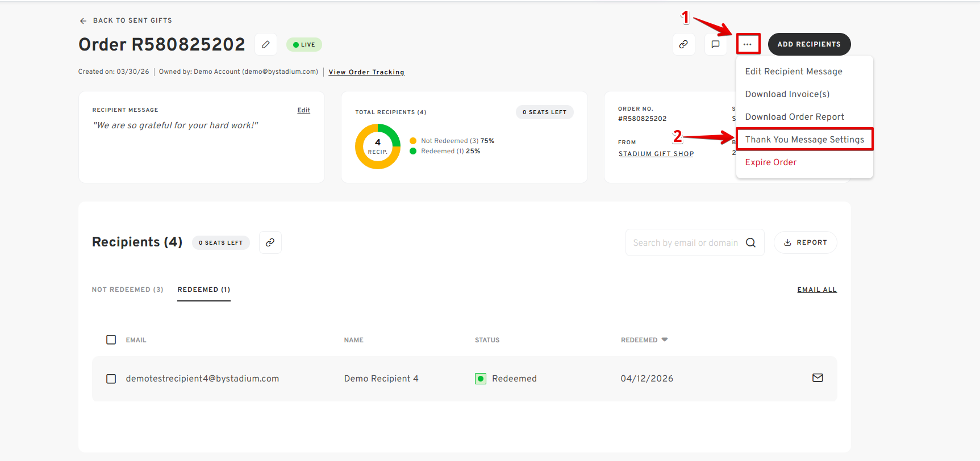Tick checkbox for demotestrecipient4@bystadium.com

point(111,379)
